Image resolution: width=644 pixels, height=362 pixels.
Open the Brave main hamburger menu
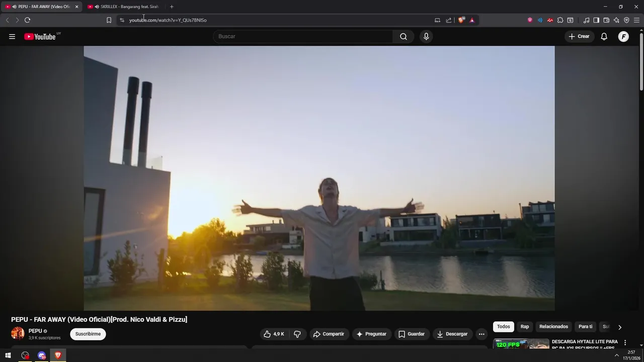click(x=637, y=20)
